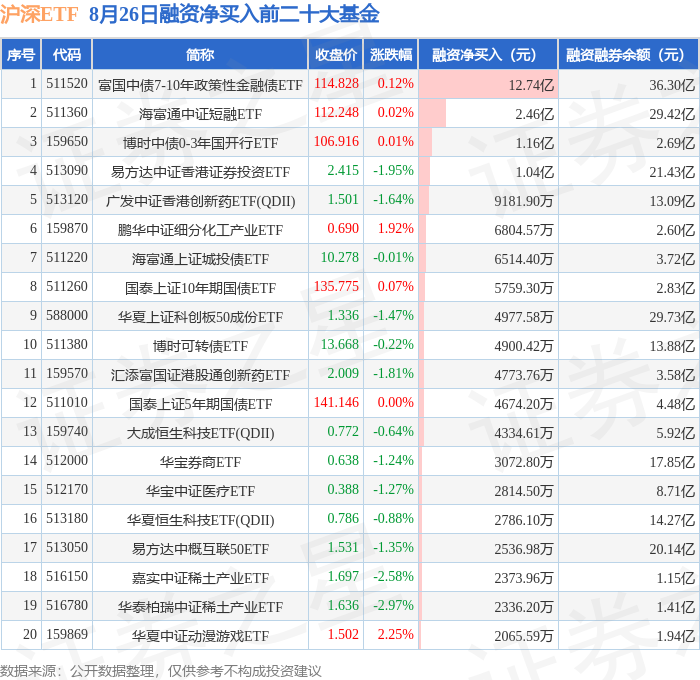Click the 融资融券余额（元） column header

click(x=628, y=54)
